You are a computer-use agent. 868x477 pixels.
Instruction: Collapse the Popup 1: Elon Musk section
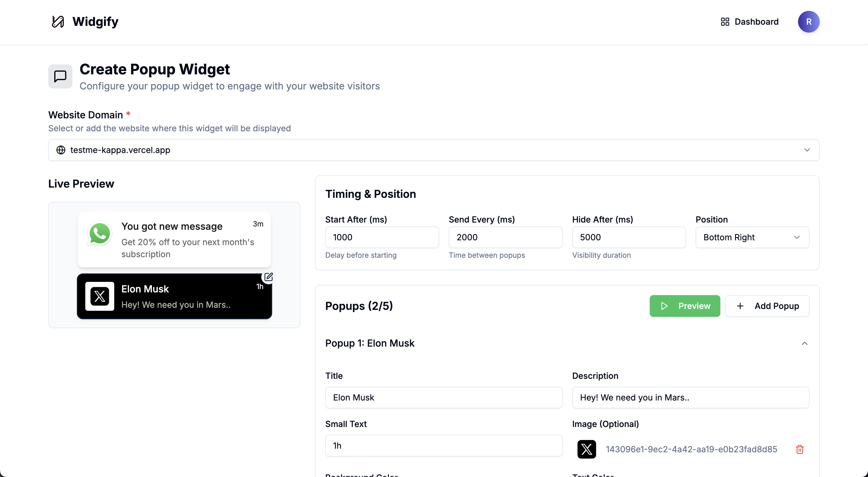point(804,343)
